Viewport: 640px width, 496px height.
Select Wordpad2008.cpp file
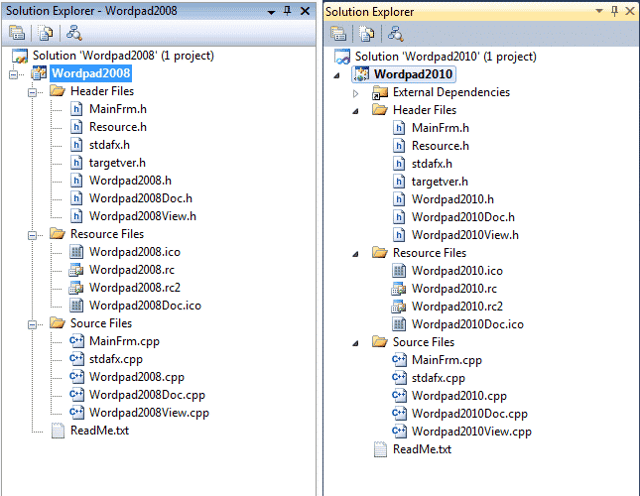tap(137, 377)
